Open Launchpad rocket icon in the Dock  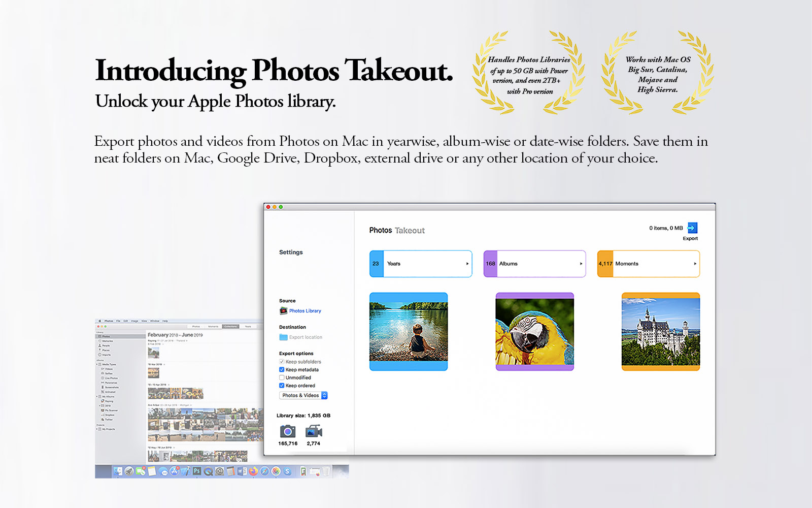coord(129,471)
